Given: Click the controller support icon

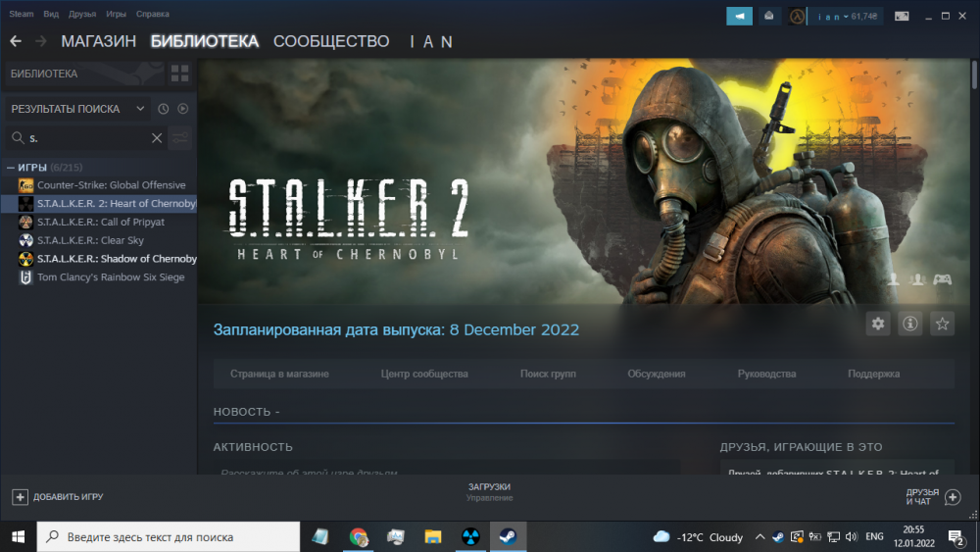Looking at the screenshot, I should tap(943, 279).
